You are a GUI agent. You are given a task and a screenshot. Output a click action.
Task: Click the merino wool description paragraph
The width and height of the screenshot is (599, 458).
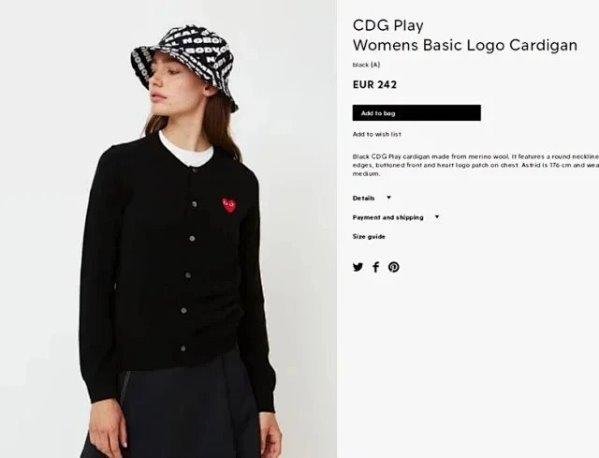click(x=476, y=165)
